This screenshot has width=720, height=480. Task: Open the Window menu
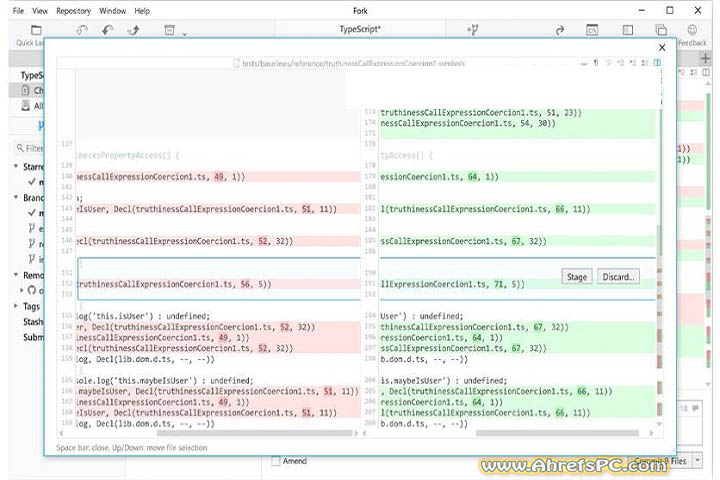(112, 11)
